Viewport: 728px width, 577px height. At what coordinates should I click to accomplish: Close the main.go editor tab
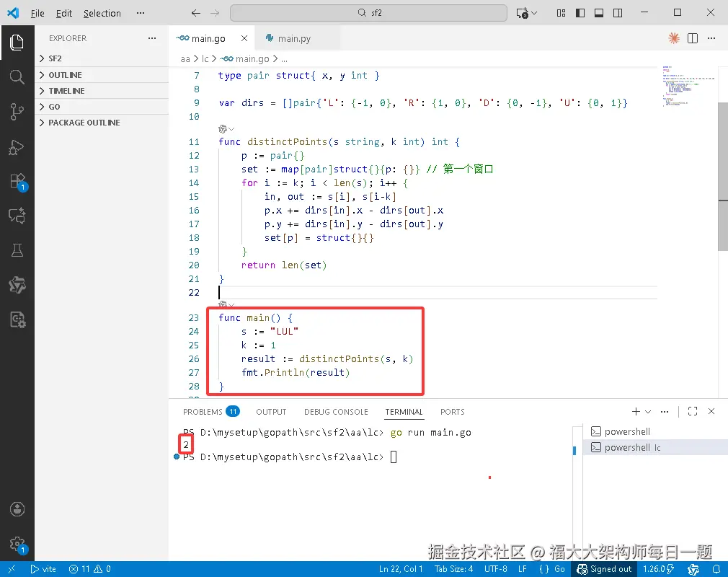tap(244, 38)
